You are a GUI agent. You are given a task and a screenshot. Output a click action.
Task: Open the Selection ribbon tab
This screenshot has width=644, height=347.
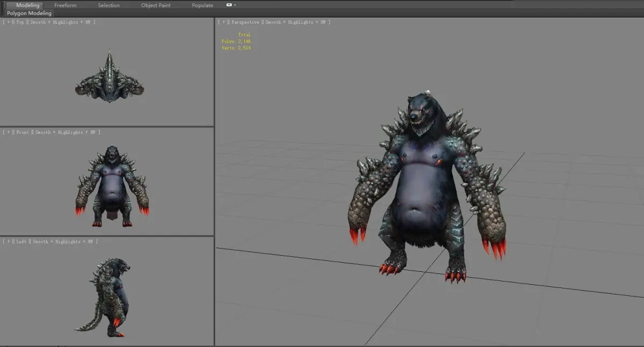tap(109, 5)
